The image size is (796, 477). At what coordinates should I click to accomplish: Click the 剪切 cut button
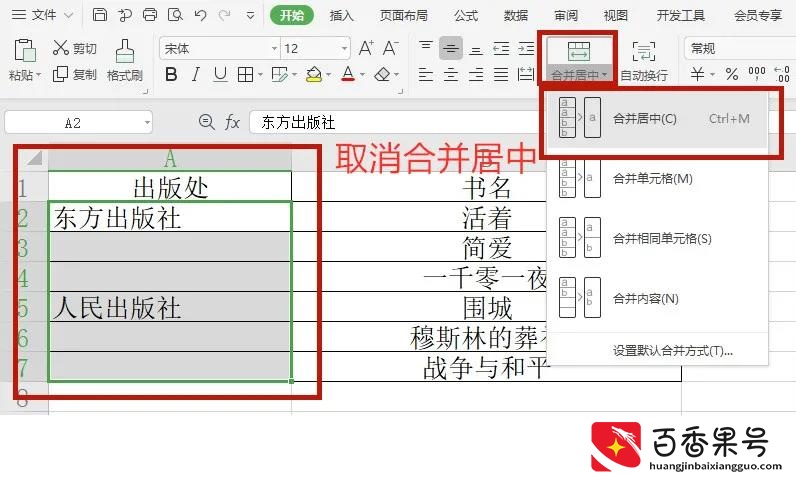[75, 48]
